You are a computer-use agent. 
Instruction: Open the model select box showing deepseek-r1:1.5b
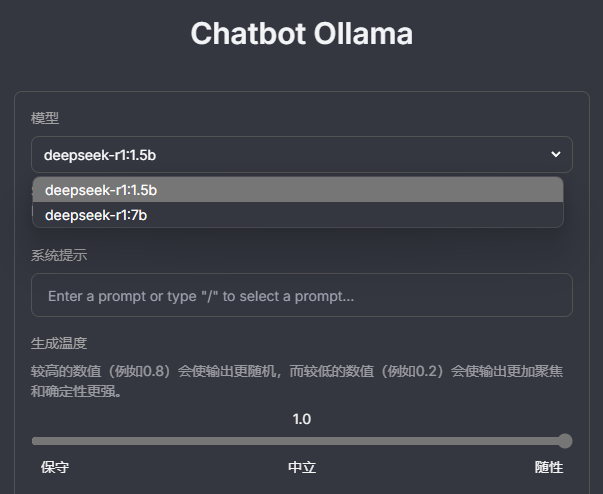(x=300, y=154)
